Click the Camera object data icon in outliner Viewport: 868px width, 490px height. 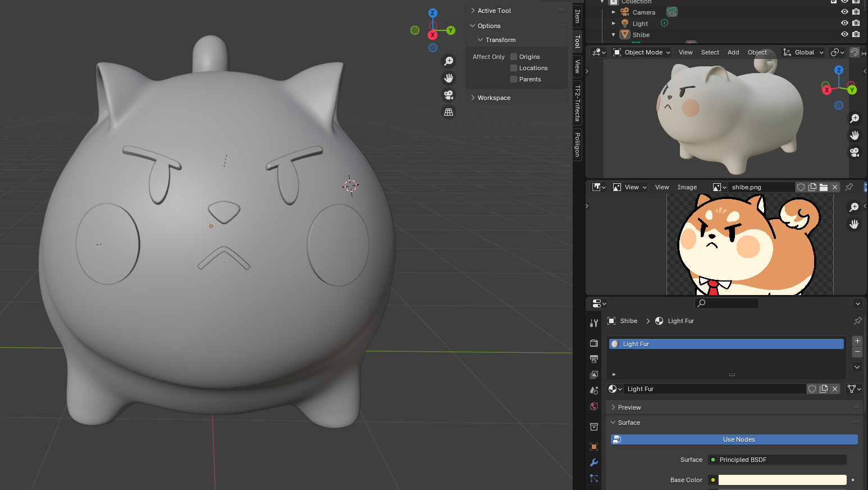point(672,12)
